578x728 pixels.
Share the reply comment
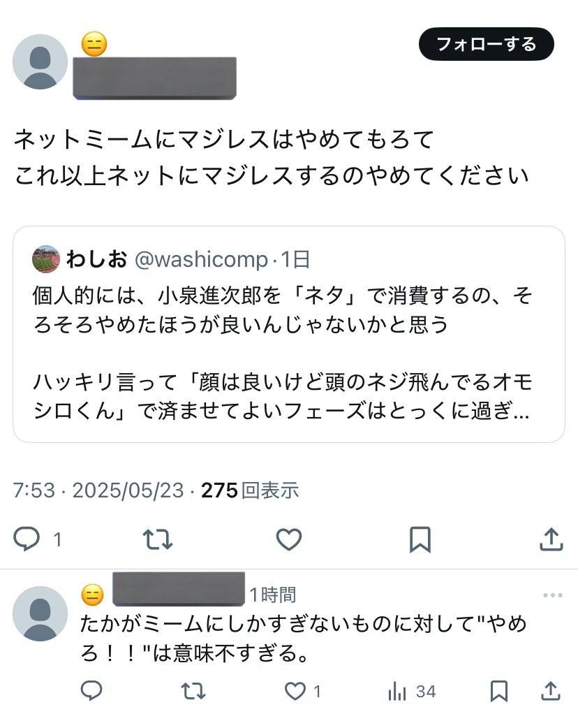point(551,691)
